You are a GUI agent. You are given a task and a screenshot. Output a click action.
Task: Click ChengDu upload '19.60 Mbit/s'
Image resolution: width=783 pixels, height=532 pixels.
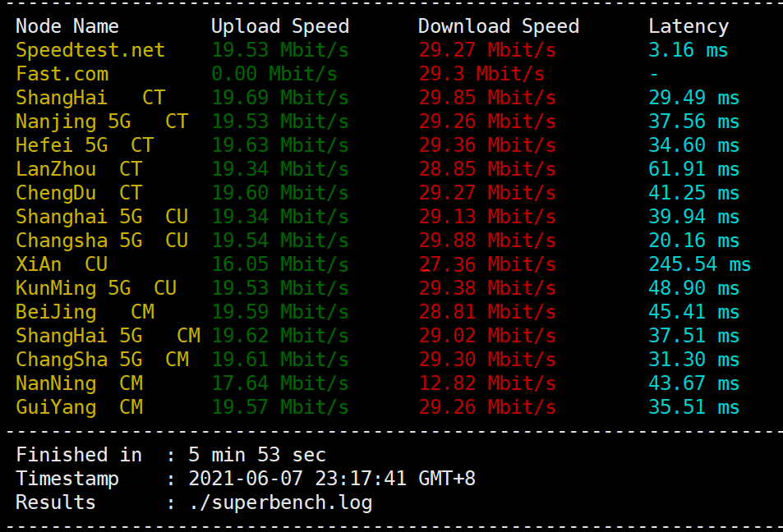[280, 193]
